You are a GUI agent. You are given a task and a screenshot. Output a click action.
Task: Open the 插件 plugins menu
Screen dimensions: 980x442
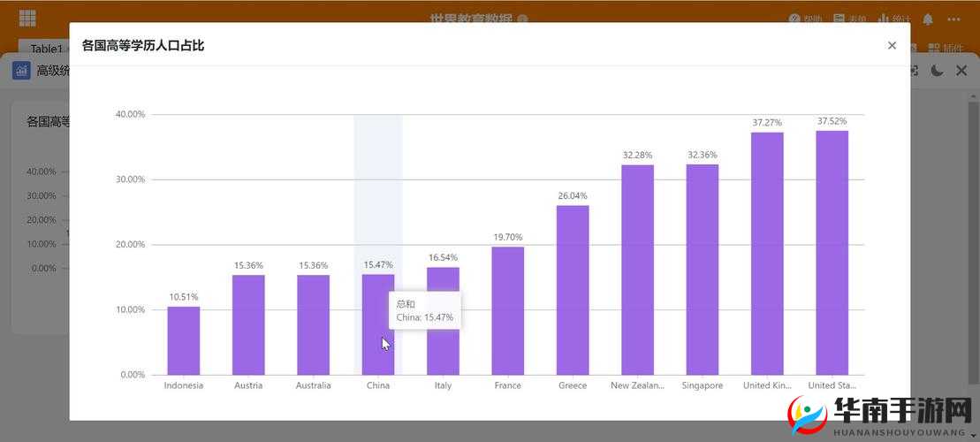(x=946, y=49)
